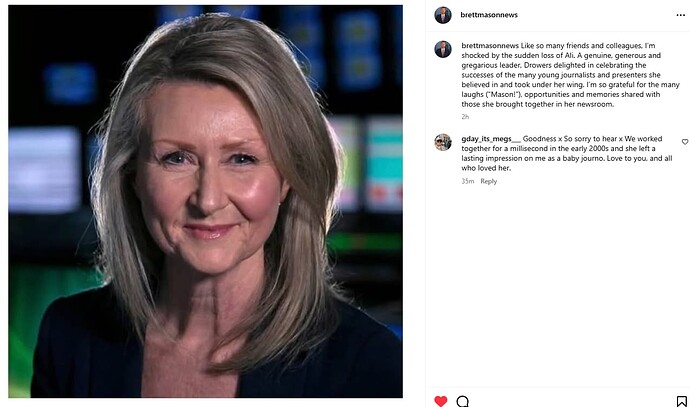The height and width of the screenshot is (407, 690).
Task: Click the 35m comment timestamp
Action: [467, 181]
